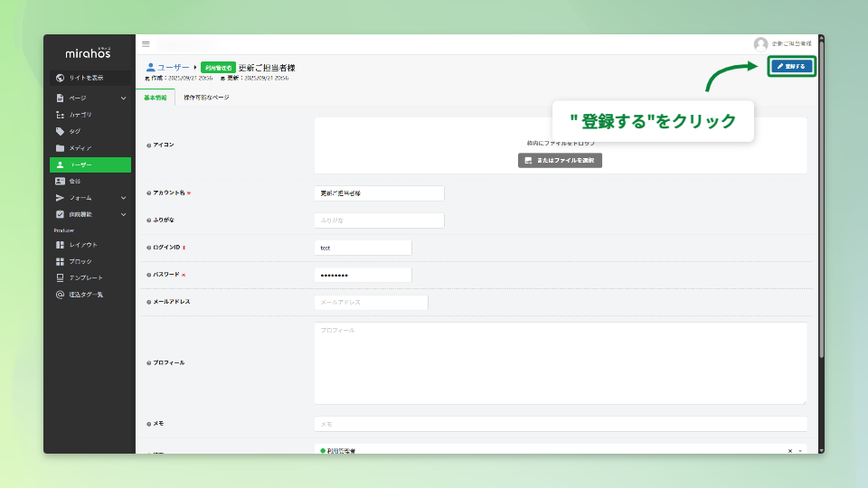Open カテゴリ via its sidebar tree icon
Image resolution: width=868 pixels, height=488 pixels.
click(x=60, y=115)
